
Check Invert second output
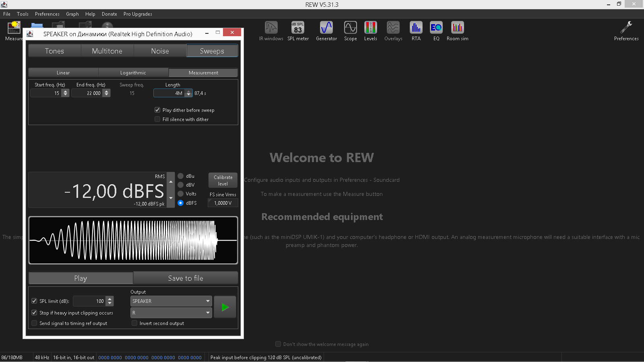(x=134, y=323)
